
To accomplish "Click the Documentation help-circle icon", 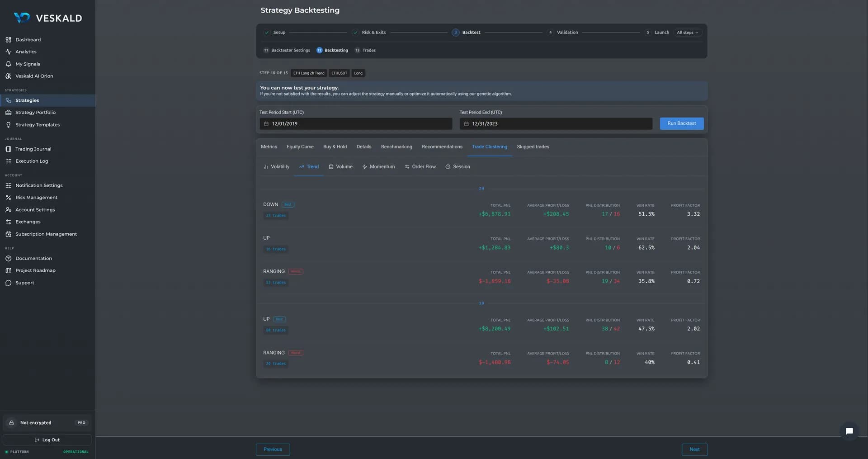I will point(8,259).
